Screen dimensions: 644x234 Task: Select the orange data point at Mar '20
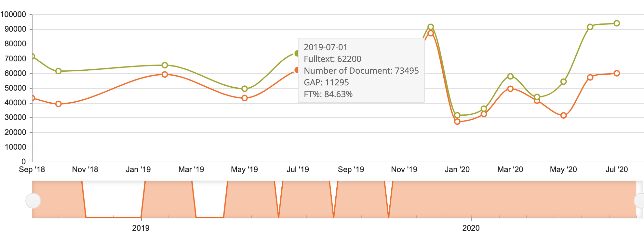(x=510, y=89)
